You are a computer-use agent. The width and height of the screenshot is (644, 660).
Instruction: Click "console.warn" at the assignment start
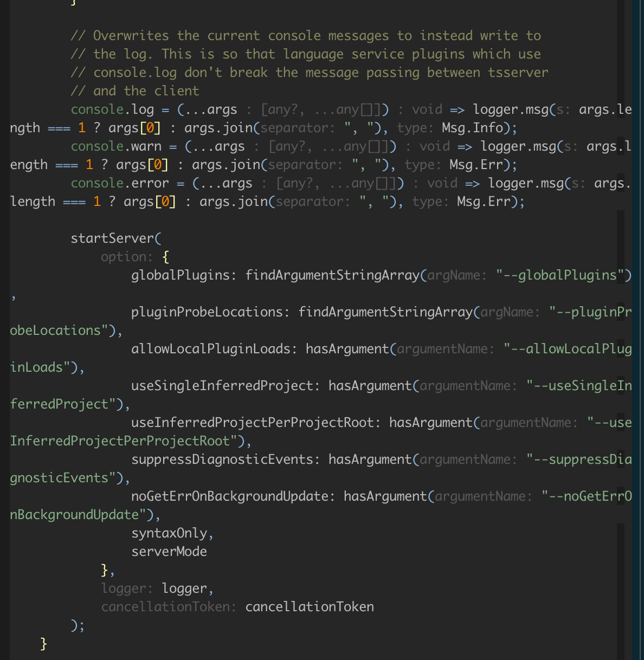(116, 146)
